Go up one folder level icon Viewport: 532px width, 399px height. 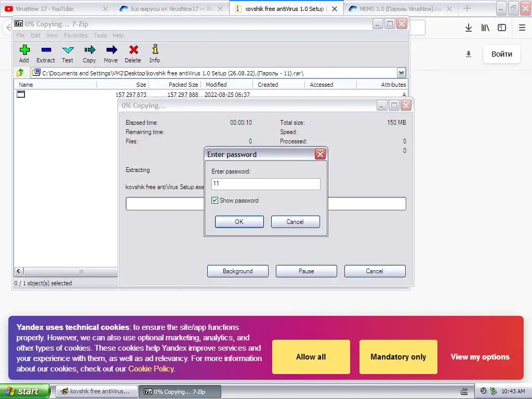[x=20, y=73]
